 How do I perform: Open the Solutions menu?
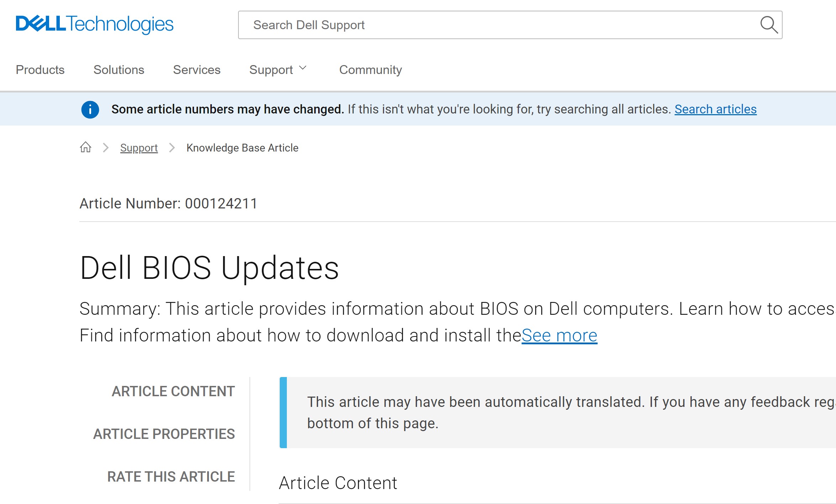pyautogui.click(x=119, y=70)
